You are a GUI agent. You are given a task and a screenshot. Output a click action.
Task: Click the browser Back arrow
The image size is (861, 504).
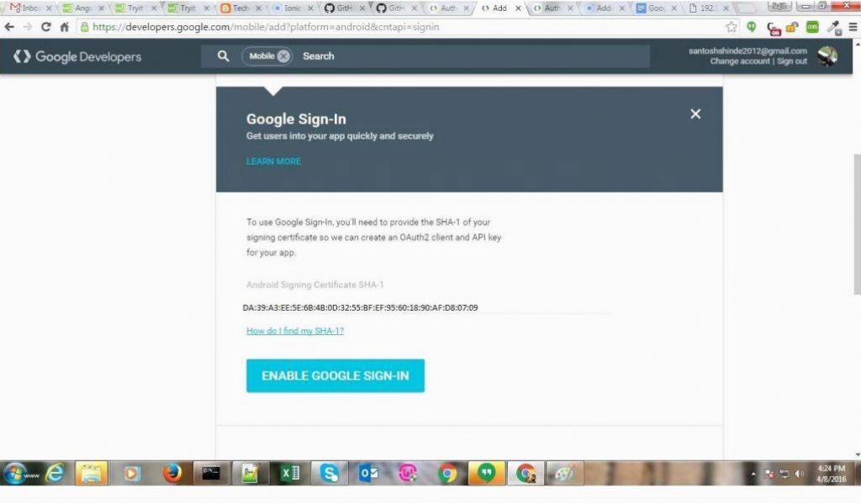pyautogui.click(x=9, y=27)
